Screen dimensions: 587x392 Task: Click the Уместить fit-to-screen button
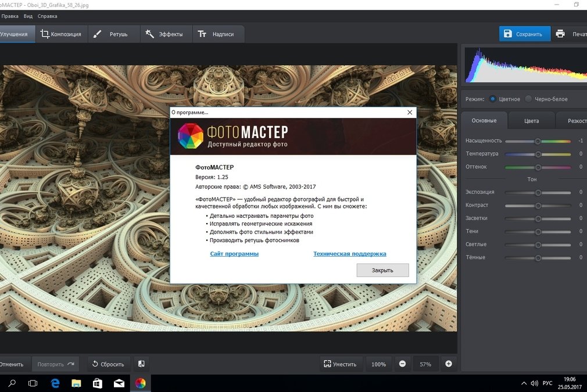coord(341,364)
